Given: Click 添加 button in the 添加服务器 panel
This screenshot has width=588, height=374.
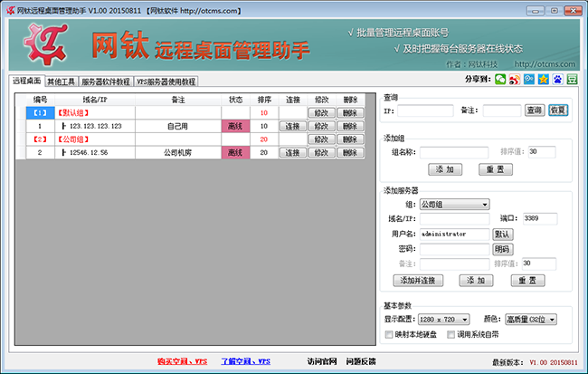Looking at the screenshot, I should pyautogui.click(x=476, y=280).
